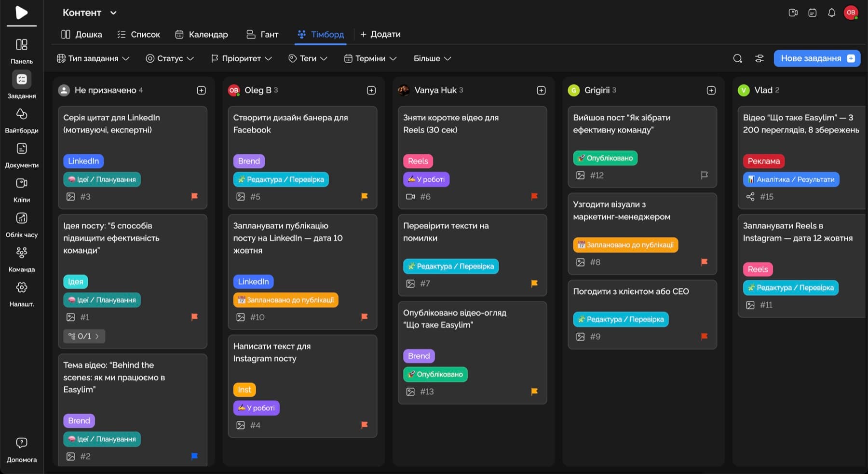Expand the Тип завдання filter

coord(93,58)
